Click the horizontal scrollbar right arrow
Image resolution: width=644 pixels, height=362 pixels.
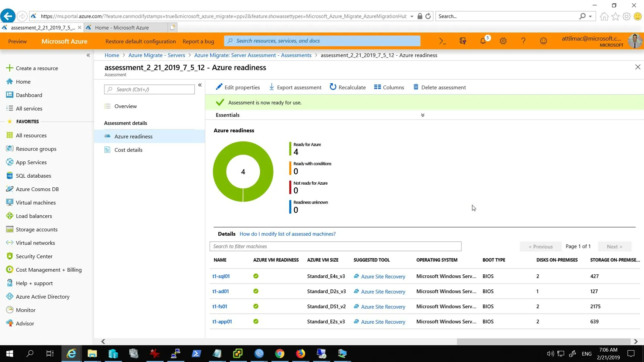(x=636, y=342)
